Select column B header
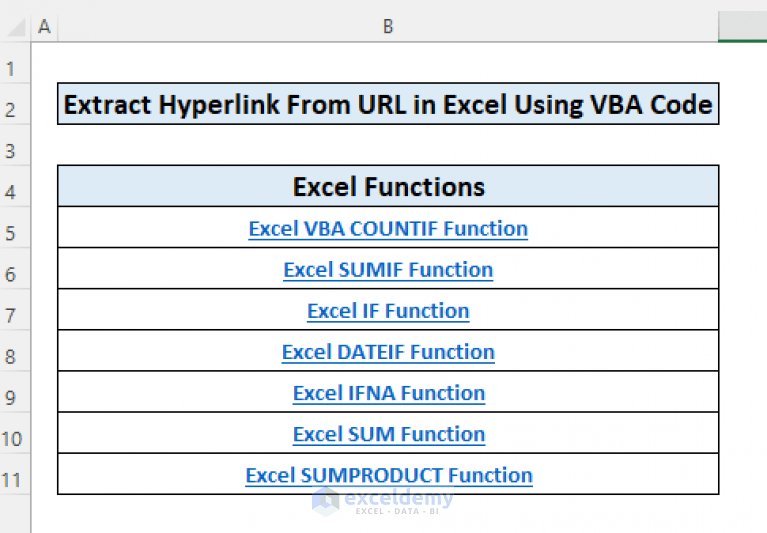The height and width of the screenshot is (533, 767). pos(388,26)
